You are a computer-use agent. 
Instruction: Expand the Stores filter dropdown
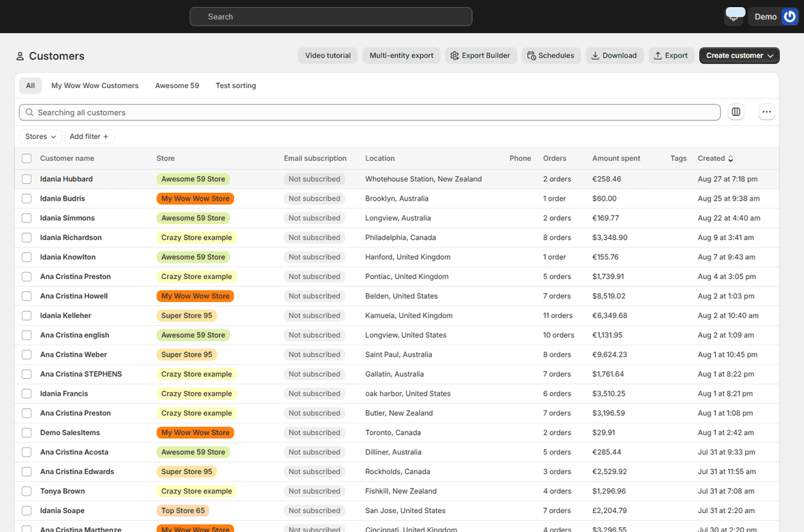(40, 136)
